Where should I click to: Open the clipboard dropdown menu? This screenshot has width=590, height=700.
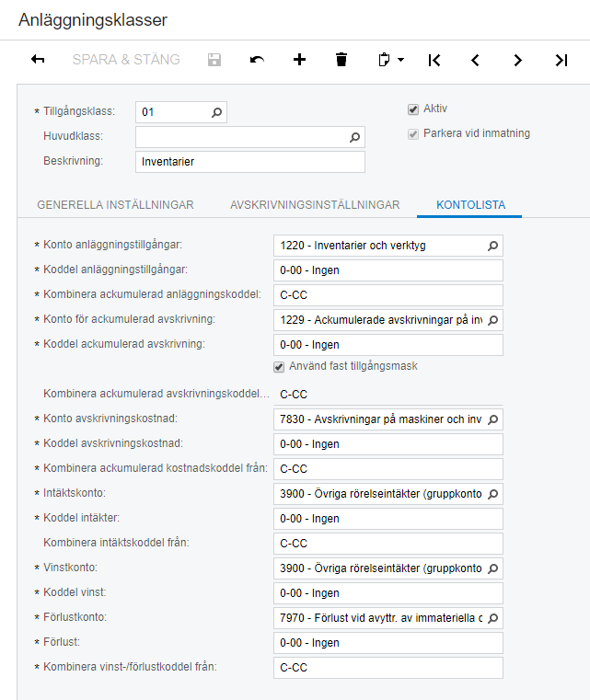click(x=391, y=60)
